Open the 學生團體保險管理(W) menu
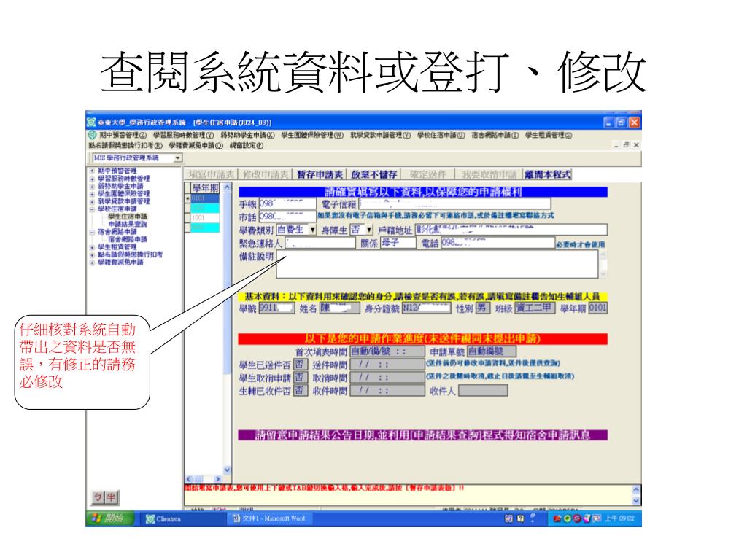747x560 pixels. point(312,135)
